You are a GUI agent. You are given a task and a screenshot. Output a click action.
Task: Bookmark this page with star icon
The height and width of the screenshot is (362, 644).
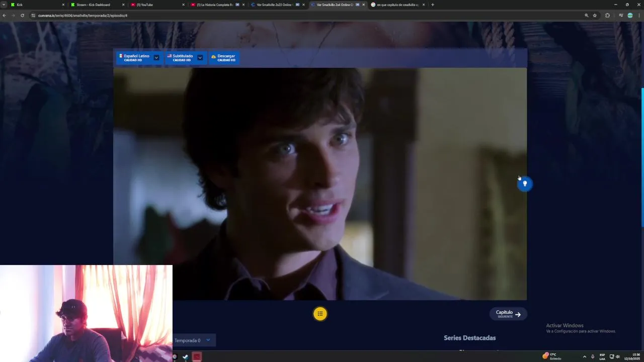[595, 16]
